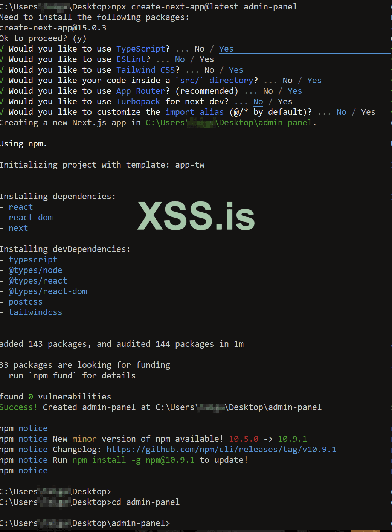Click the 'react-dom' dependency entry
The height and width of the screenshot is (532, 392).
pyautogui.click(x=31, y=218)
